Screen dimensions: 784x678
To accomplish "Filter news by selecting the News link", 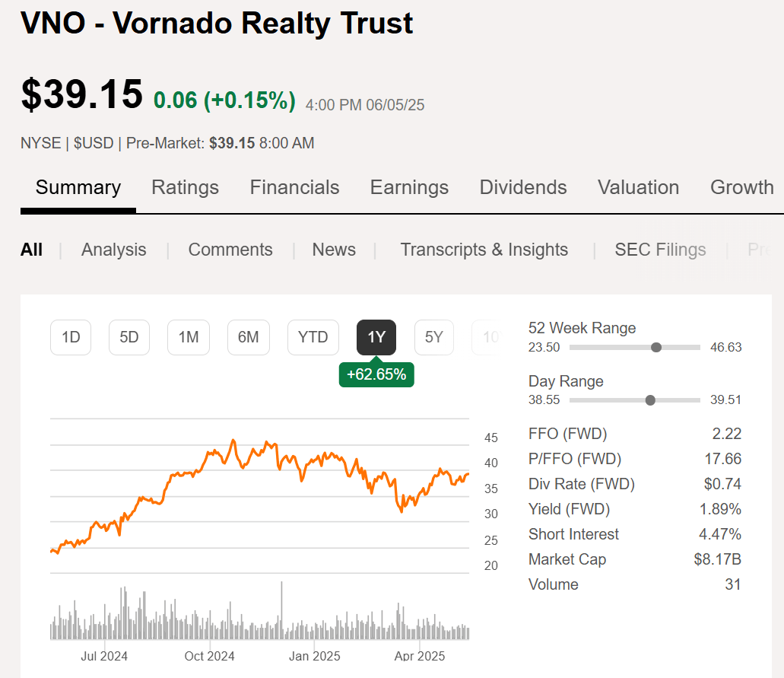I will pos(333,249).
